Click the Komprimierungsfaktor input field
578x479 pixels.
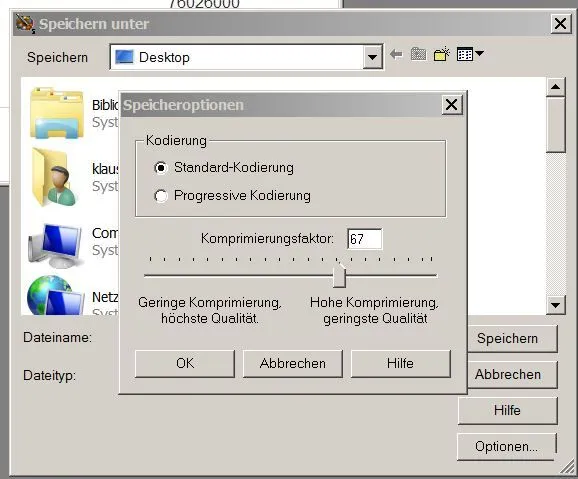tap(365, 239)
